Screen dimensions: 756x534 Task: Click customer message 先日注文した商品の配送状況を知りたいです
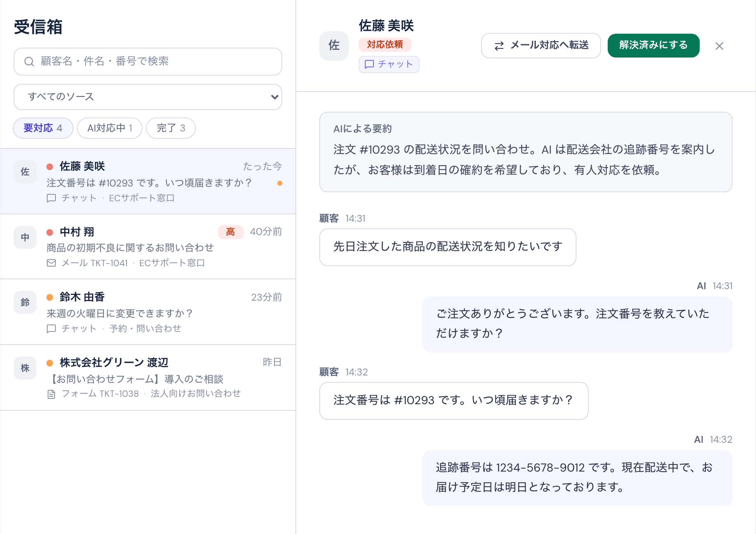tap(448, 247)
